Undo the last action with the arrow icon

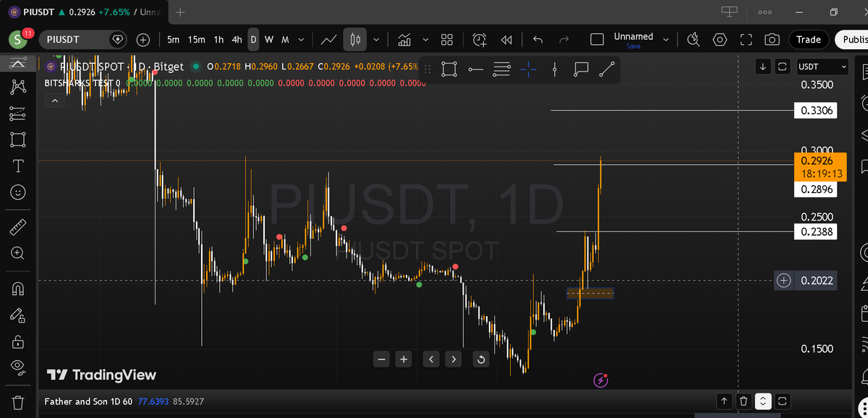pyautogui.click(x=537, y=40)
